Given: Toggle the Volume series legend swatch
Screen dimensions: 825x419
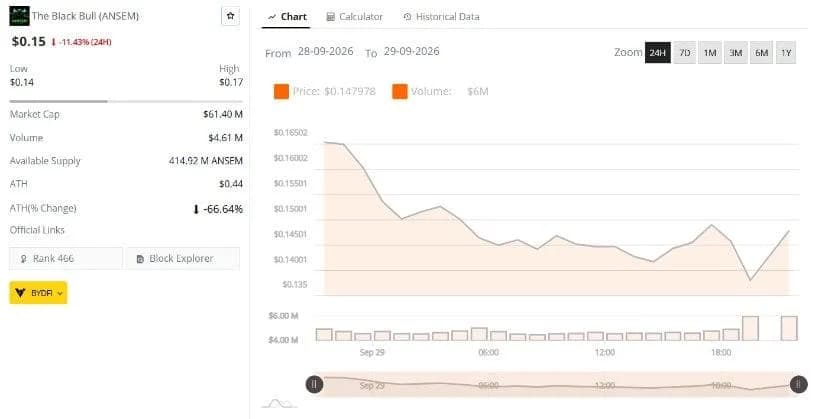Looking at the screenshot, I should [400, 91].
